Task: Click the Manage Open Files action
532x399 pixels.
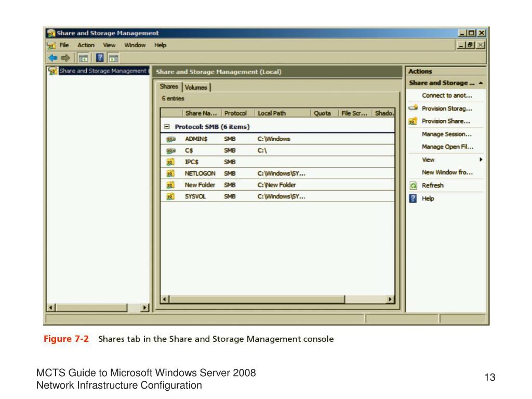Action: click(447, 147)
